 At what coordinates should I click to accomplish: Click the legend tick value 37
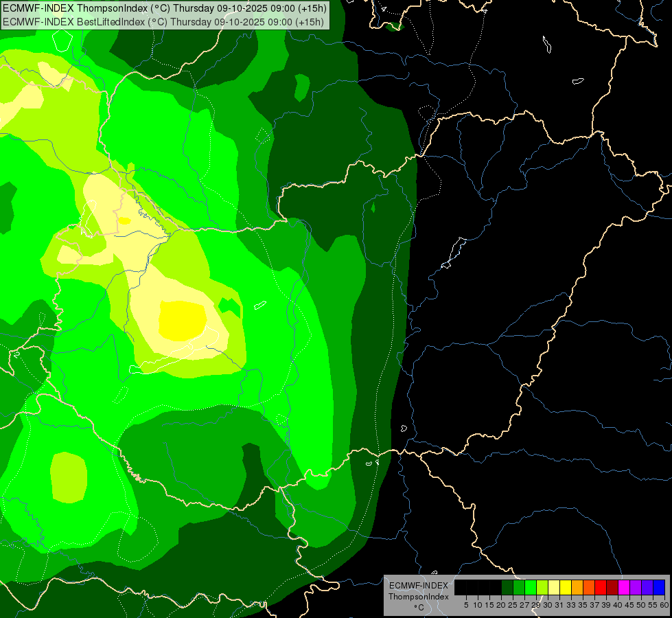(x=594, y=605)
